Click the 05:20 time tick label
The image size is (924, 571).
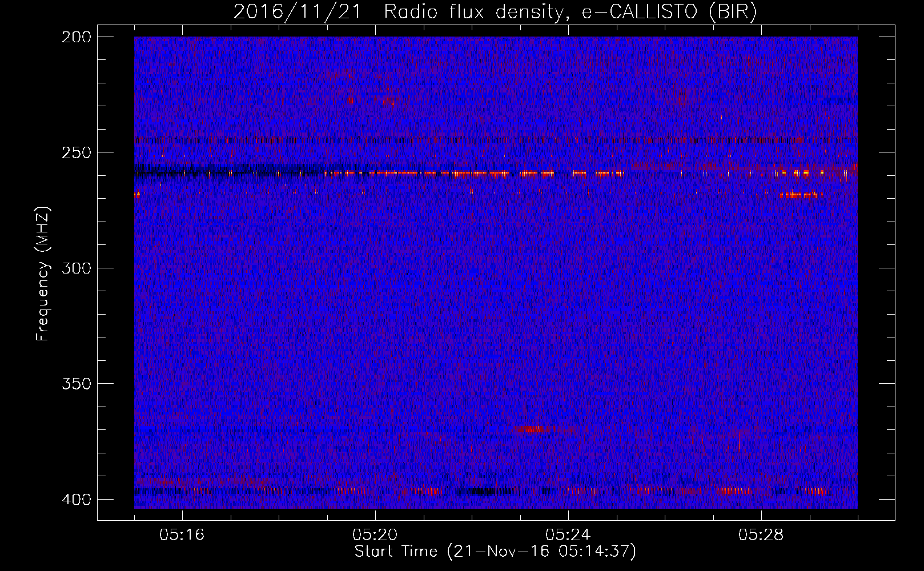pyautogui.click(x=375, y=535)
